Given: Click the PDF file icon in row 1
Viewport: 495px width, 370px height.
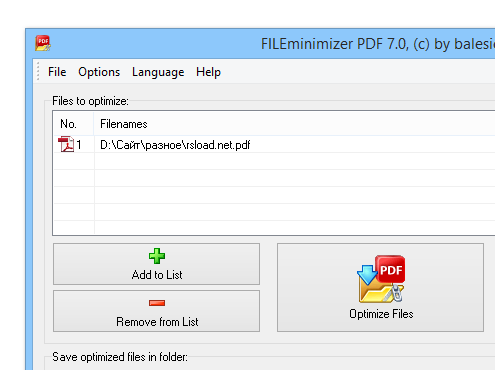Looking at the screenshot, I should click(x=66, y=144).
